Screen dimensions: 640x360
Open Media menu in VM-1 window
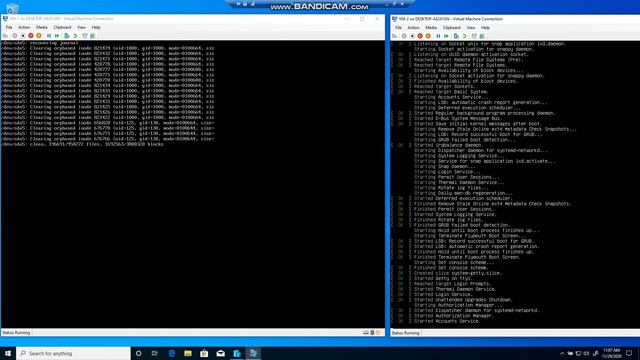pyautogui.click(x=42, y=27)
